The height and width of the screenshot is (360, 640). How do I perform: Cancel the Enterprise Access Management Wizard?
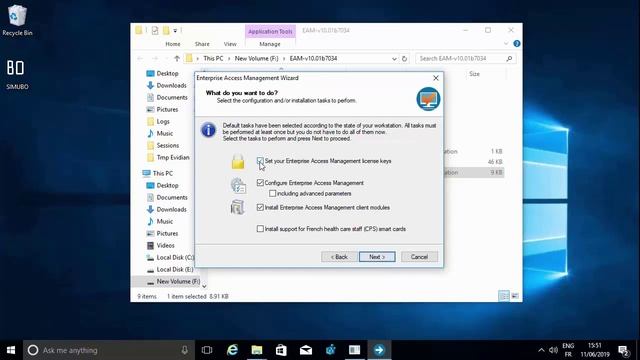[419, 257]
